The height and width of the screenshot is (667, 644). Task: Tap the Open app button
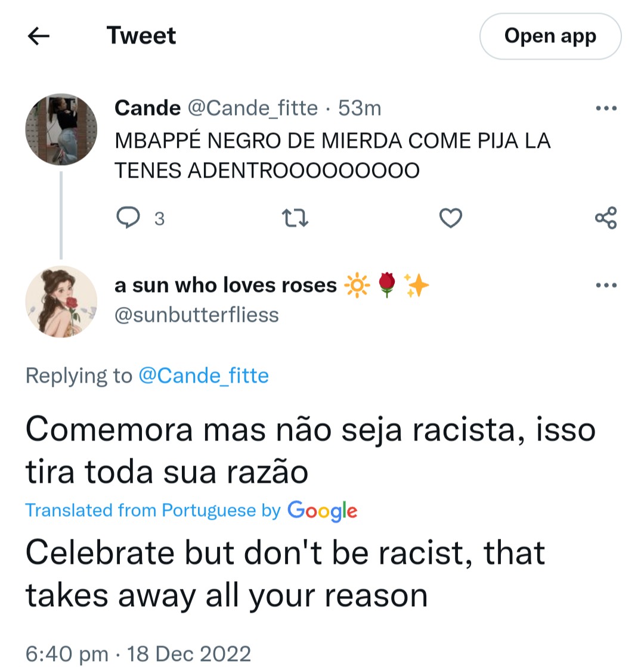[550, 36]
